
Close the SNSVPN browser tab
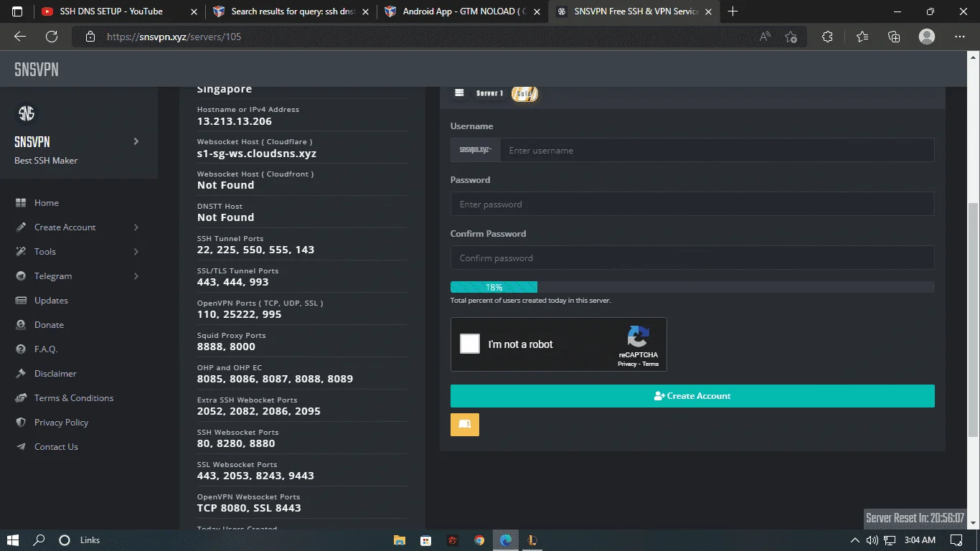click(x=709, y=11)
